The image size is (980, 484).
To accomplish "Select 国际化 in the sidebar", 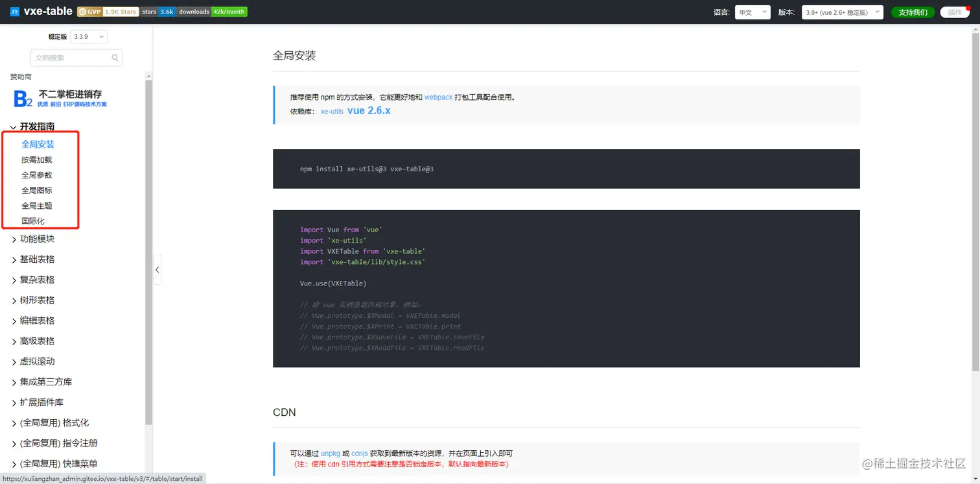I will (33, 221).
